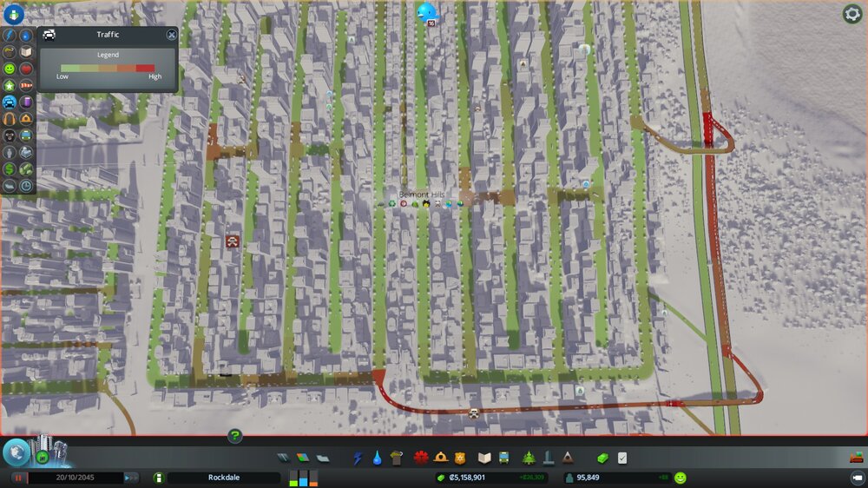Open the Healthcare build menu

click(x=421, y=458)
